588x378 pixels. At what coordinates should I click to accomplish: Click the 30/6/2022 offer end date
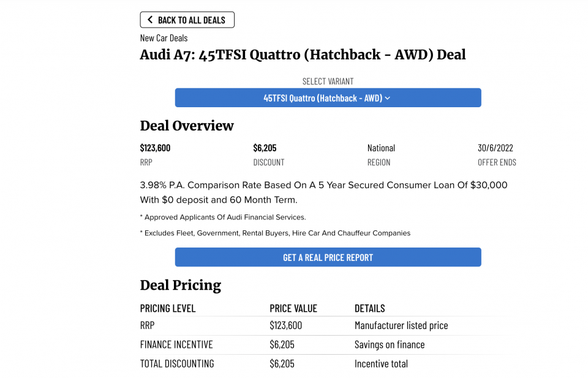[496, 148]
